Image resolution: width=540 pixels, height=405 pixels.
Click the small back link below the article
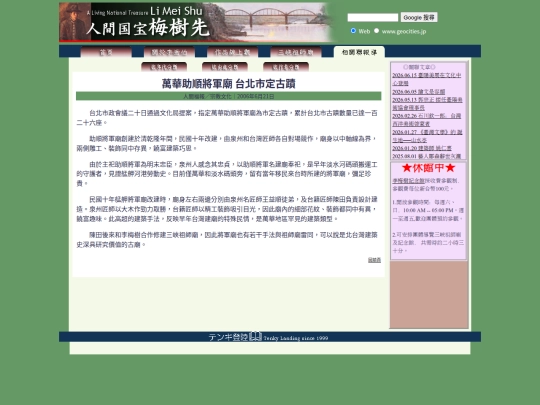click(374, 260)
